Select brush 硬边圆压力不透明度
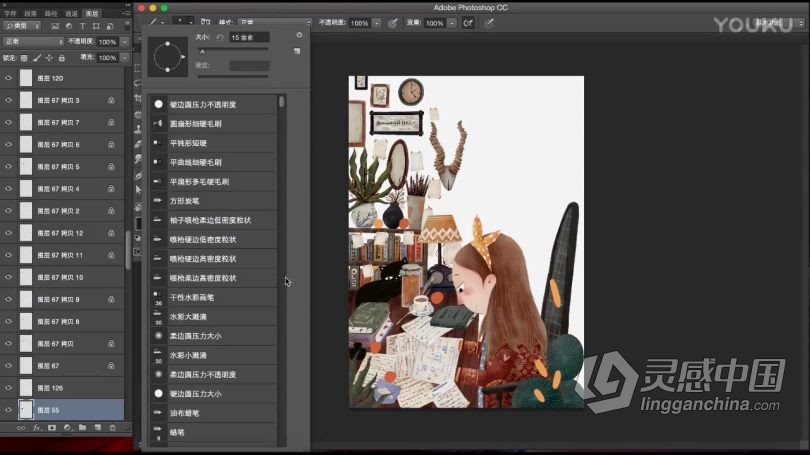The height and width of the screenshot is (455, 810). tap(213, 104)
